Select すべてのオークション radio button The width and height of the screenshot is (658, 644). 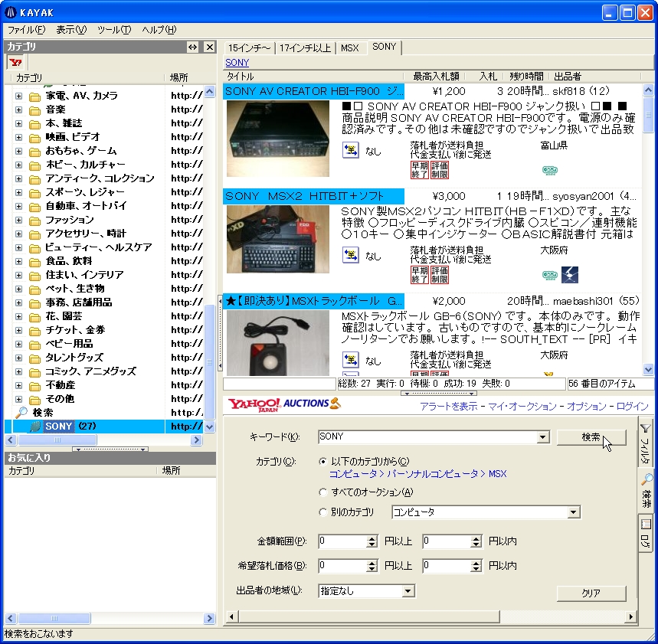[322, 492]
